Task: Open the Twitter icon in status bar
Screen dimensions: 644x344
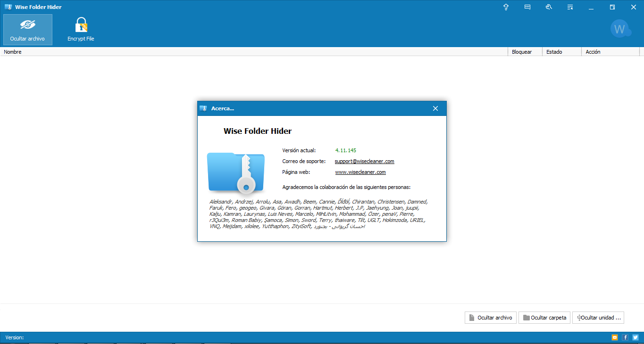Action: pos(636,337)
